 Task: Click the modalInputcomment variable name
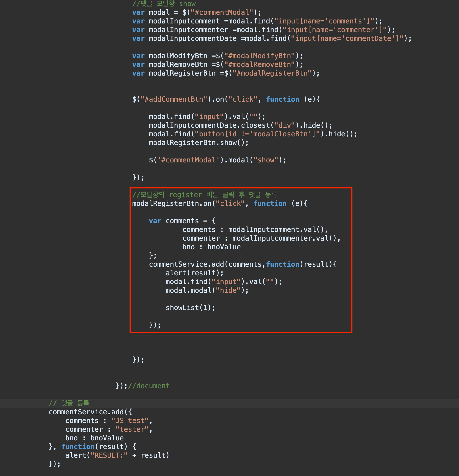click(x=184, y=21)
